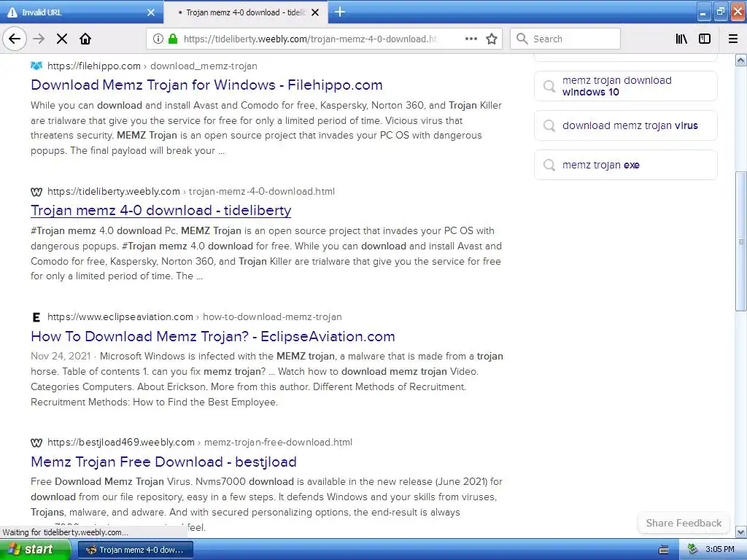Close the Trojan memz 4-0 download tab
Image resolution: width=747 pixels, height=560 pixels.
(x=315, y=12)
